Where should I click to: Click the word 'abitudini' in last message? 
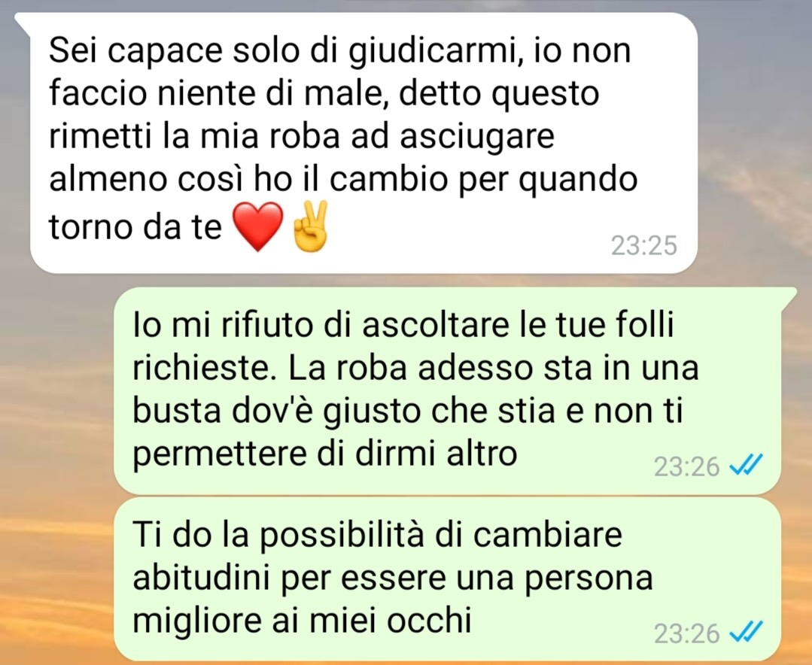tap(202, 578)
